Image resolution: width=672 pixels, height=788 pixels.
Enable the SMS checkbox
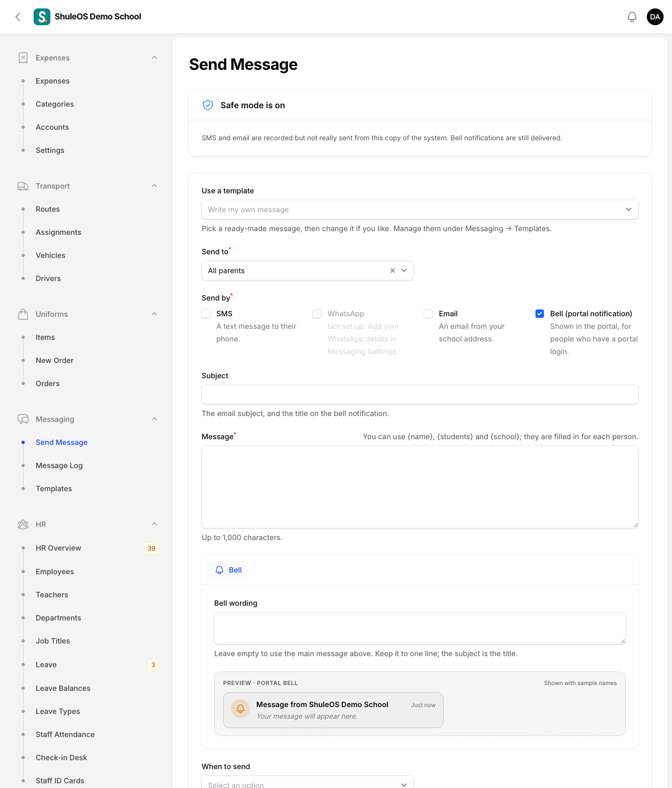[206, 314]
